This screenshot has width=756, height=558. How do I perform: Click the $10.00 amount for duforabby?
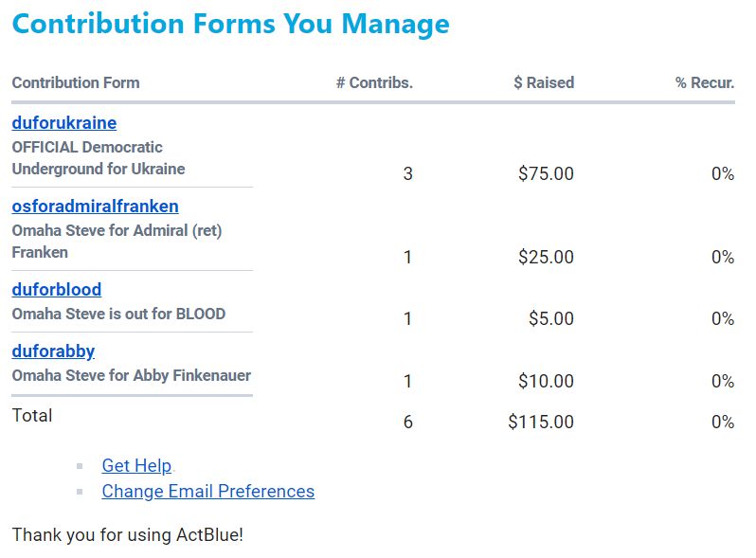point(546,382)
